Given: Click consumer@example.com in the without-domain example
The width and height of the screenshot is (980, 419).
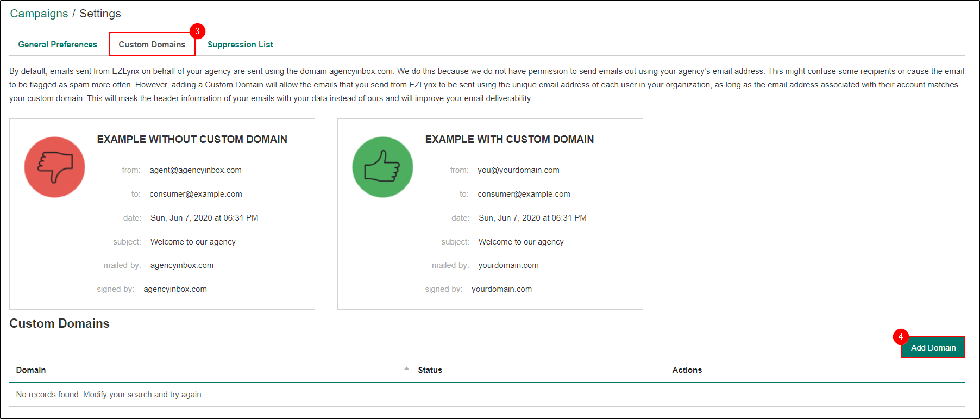Looking at the screenshot, I should click(x=196, y=194).
